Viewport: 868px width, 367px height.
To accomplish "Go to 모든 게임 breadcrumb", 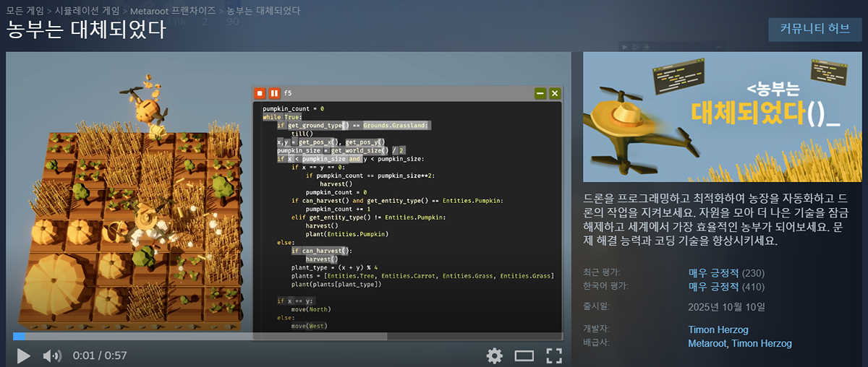I will (x=24, y=11).
